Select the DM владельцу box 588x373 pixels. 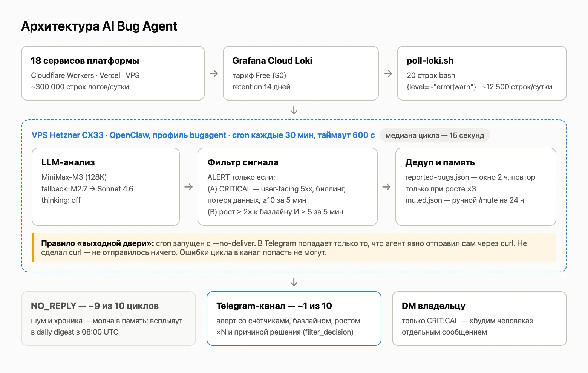point(479,318)
